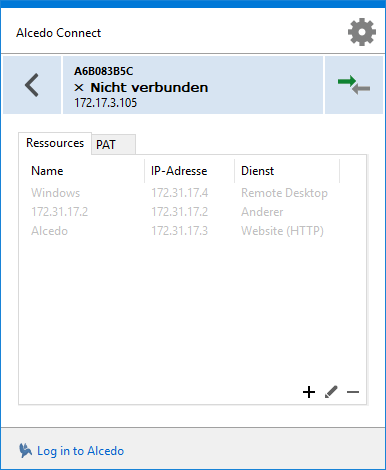The height and width of the screenshot is (470, 386).
Task: Remove resource with the minus icon
Action: (x=353, y=392)
